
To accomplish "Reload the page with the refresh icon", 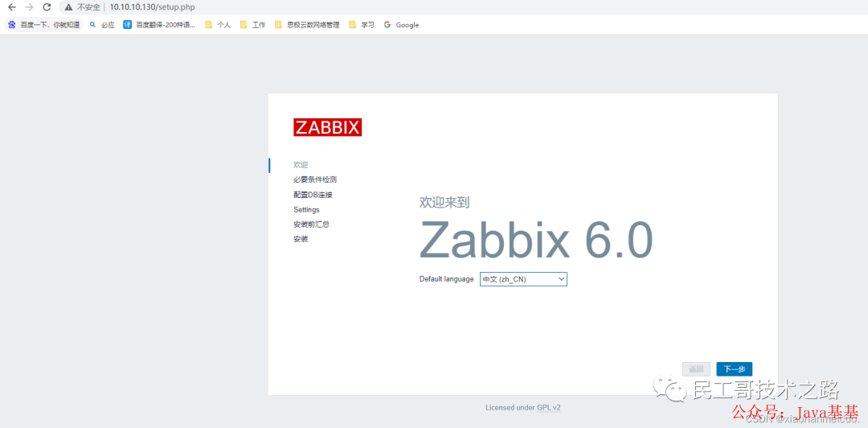I will [47, 7].
